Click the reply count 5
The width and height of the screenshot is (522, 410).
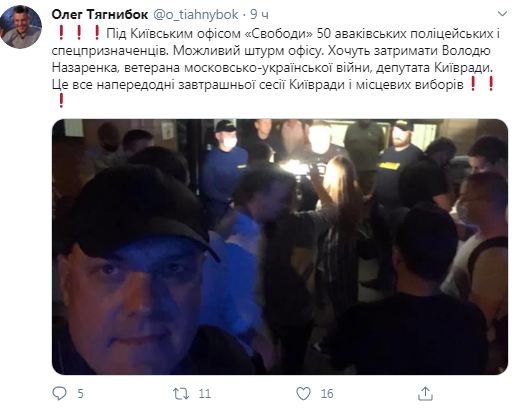(x=80, y=394)
